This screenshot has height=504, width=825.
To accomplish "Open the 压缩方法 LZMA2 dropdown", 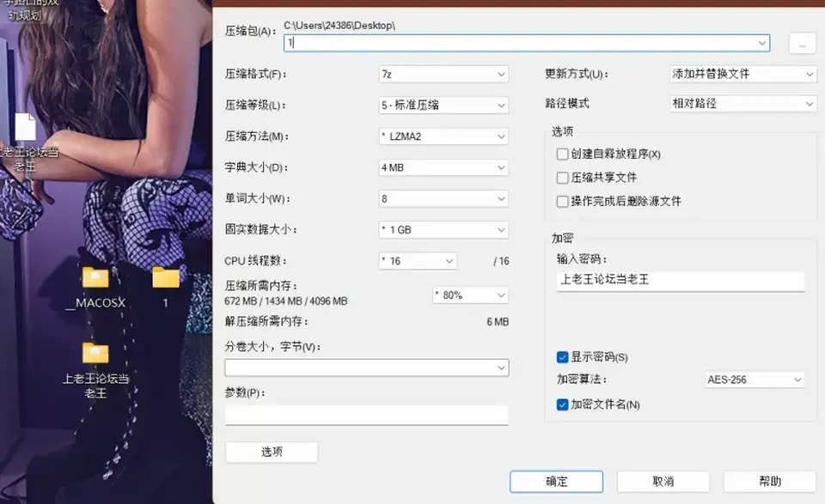I will tap(443, 137).
